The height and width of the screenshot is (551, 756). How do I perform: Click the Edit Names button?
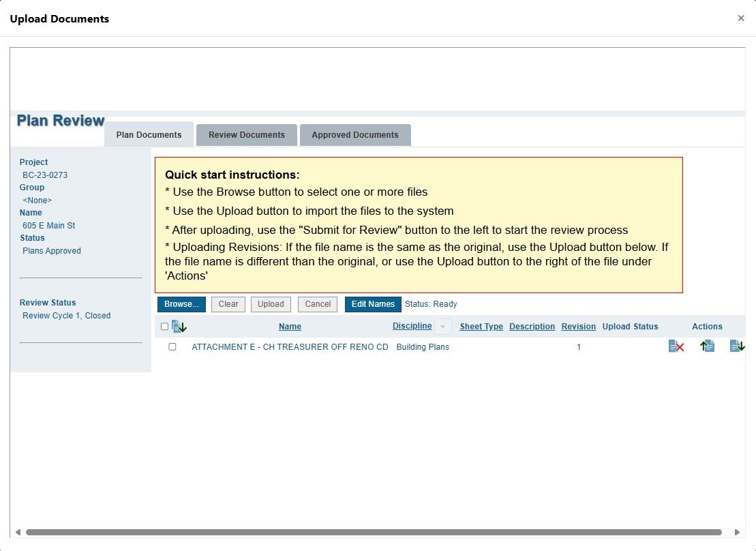pyautogui.click(x=373, y=304)
